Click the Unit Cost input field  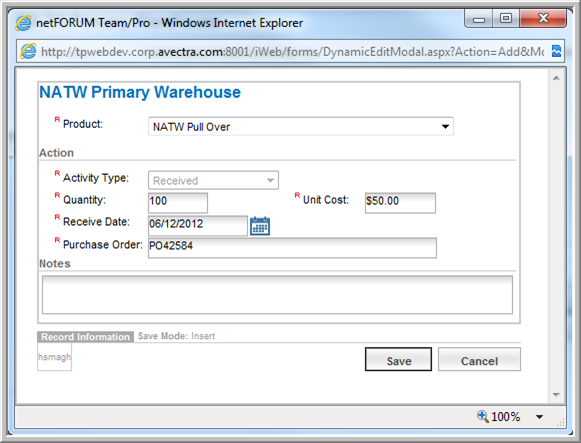pos(400,203)
